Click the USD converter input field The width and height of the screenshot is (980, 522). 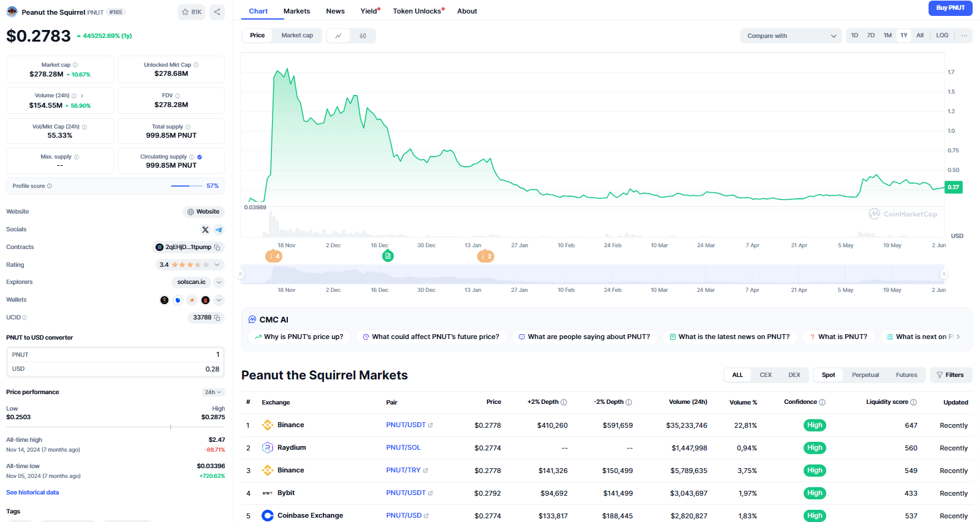(116, 369)
